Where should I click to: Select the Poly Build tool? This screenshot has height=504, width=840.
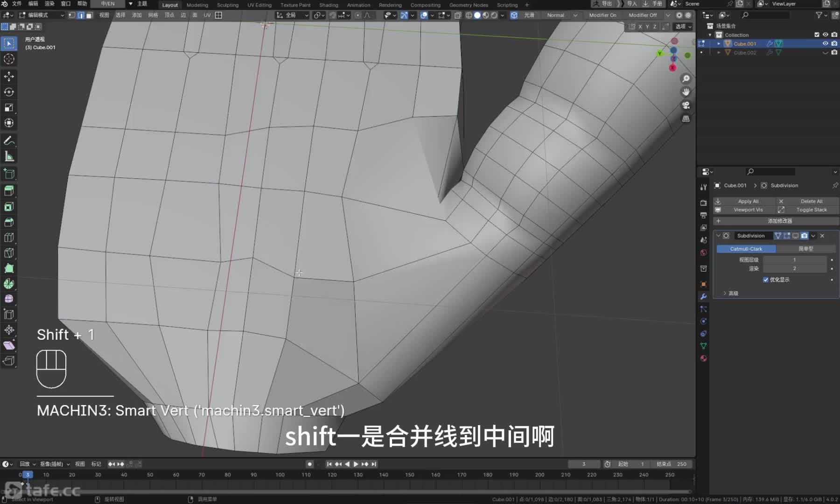coord(9,268)
